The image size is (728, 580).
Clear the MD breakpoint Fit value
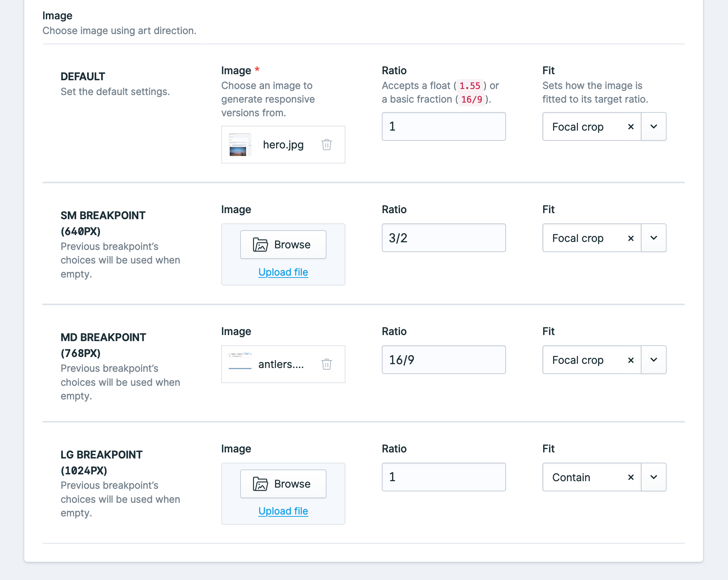[631, 360]
